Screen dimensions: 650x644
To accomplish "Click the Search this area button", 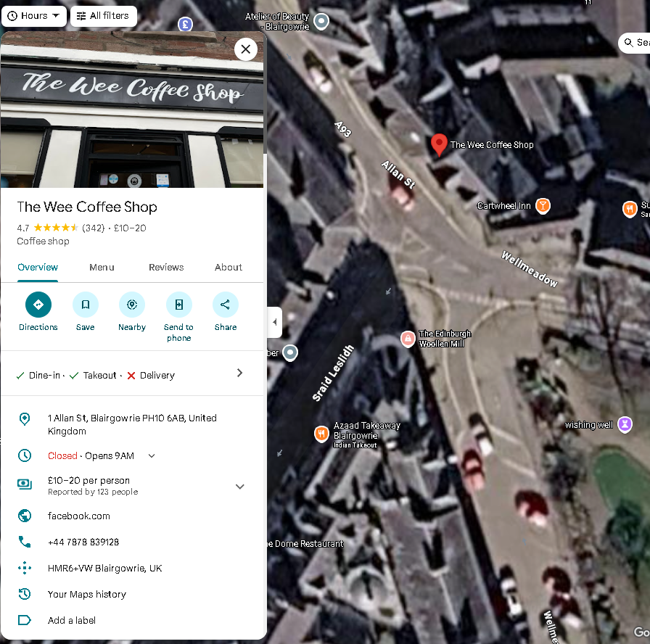I will (634, 42).
